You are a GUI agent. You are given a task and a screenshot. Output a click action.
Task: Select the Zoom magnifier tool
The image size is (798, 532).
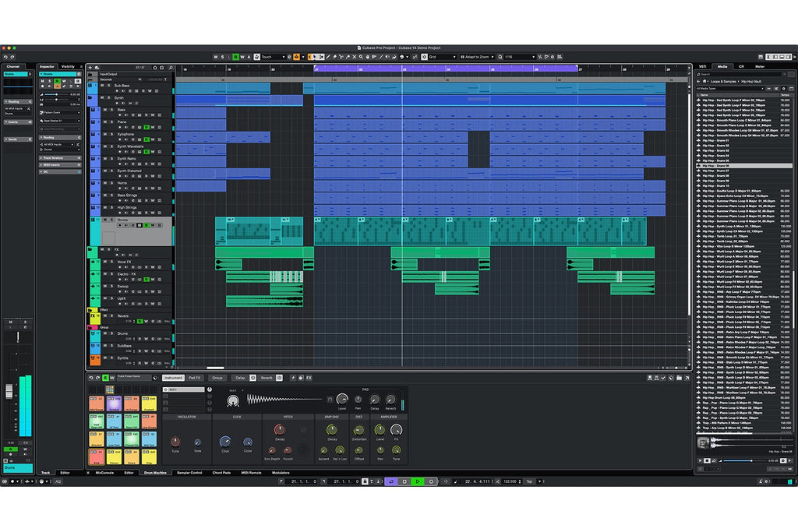coord(362,57)
